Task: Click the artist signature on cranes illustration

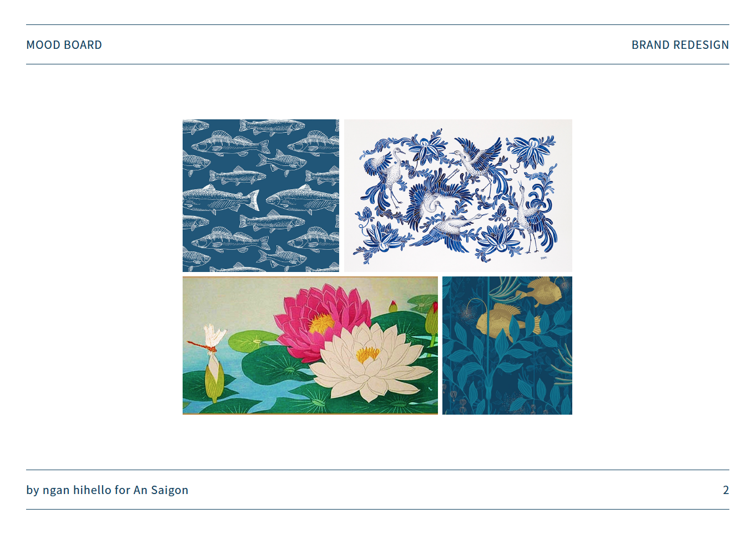Action: 543,257
